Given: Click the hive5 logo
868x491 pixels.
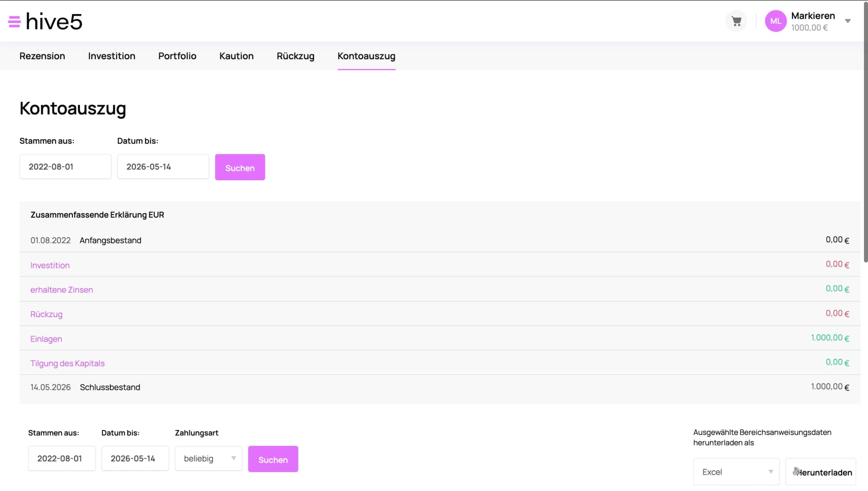Looking at the screenshot, I should coord(54,21).
